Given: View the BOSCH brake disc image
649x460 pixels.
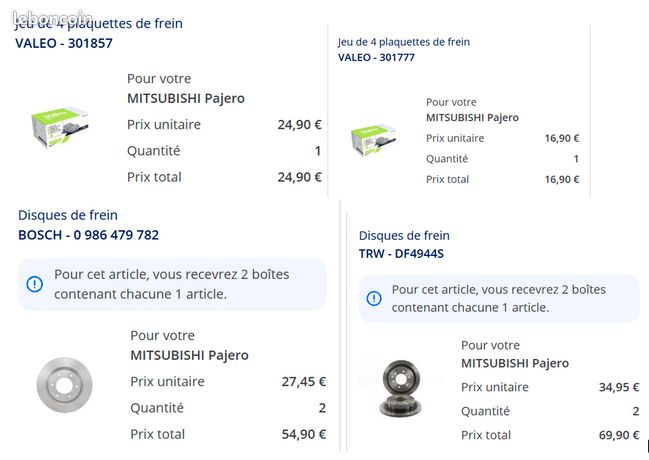Looking at the screenshot, I should coord(64,385).
